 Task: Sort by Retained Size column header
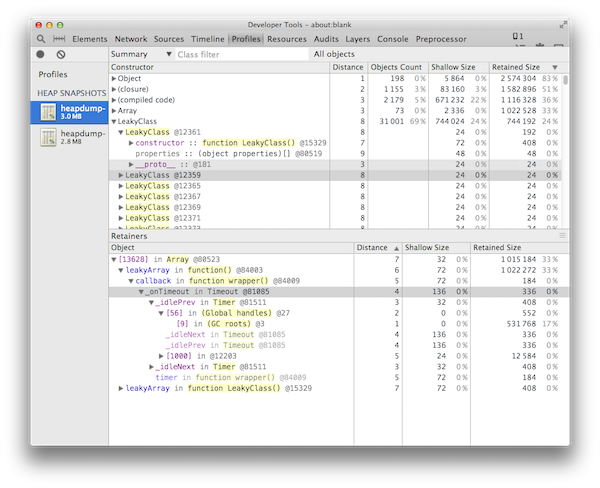coord(516,67)
